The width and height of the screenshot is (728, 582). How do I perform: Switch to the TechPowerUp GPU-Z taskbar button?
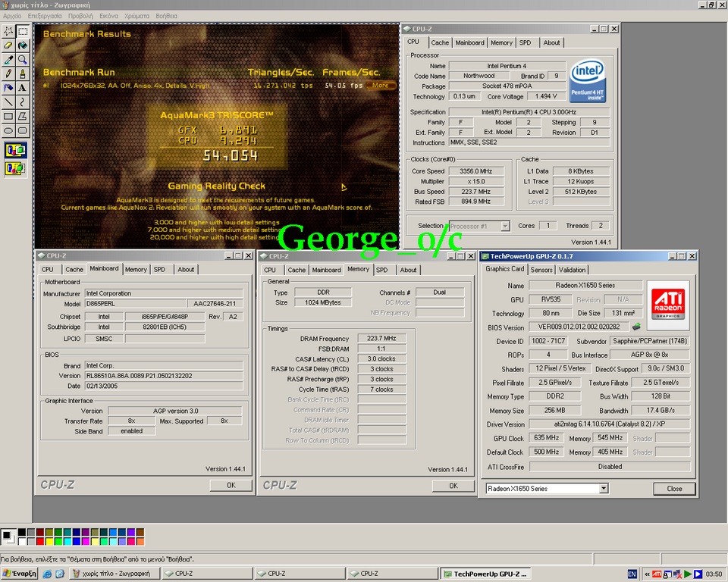(485, 574)
